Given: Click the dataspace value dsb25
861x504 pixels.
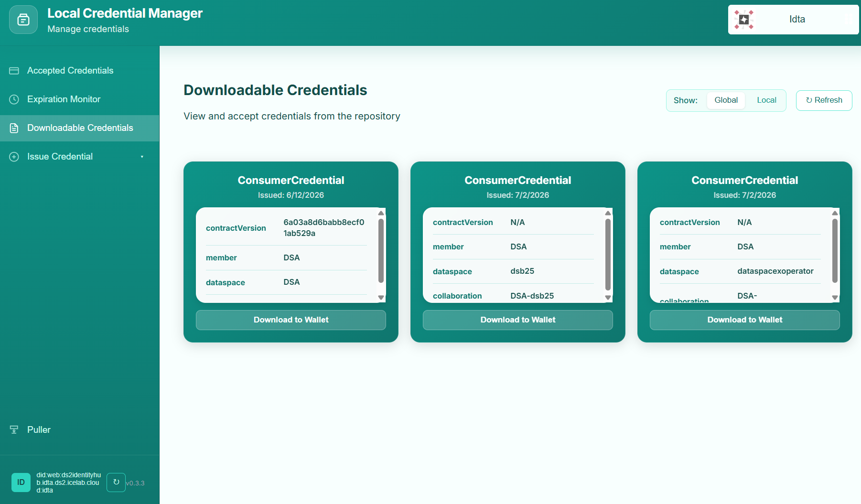Looking at the screenshot, I should tap(522, 271).
